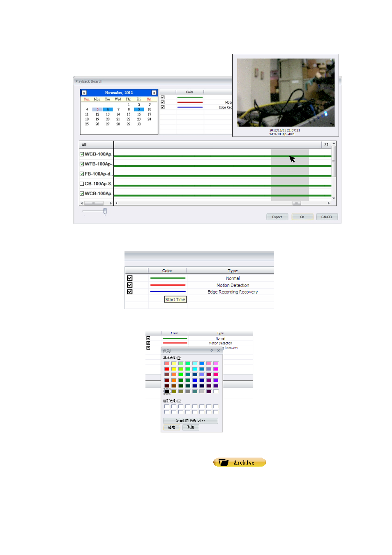Click the timeline scroll right arrow
The image size is (392, 555).
(329, 203)
